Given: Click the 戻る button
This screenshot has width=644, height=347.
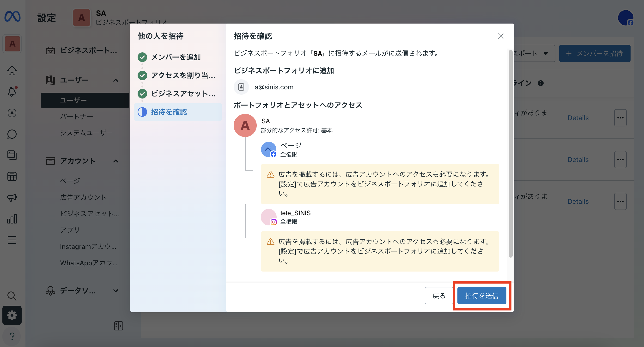Looking at the screenshot, I should click(438, 296).
